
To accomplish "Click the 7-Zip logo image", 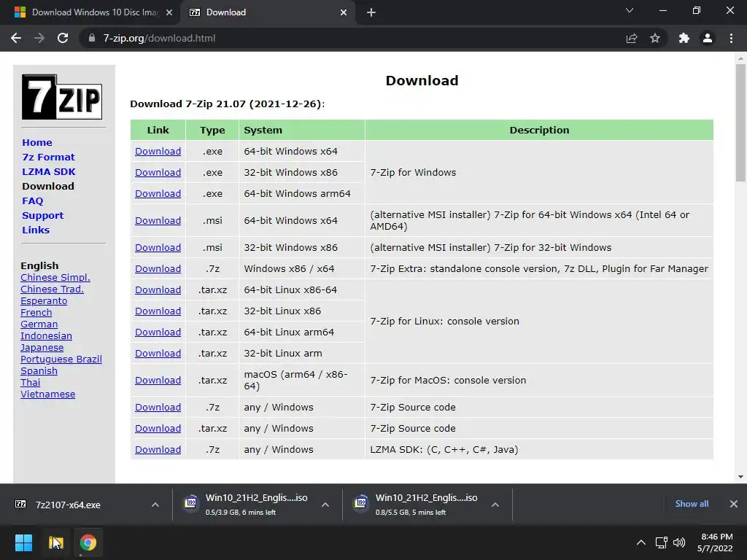I will [62, 97].
